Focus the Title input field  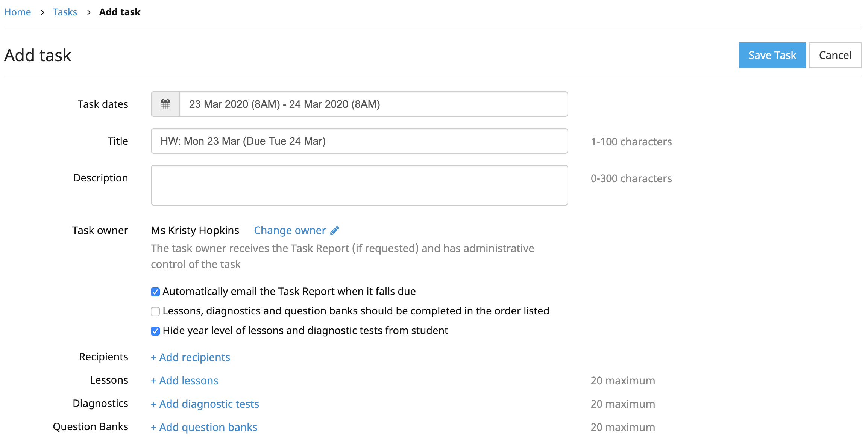359,141
